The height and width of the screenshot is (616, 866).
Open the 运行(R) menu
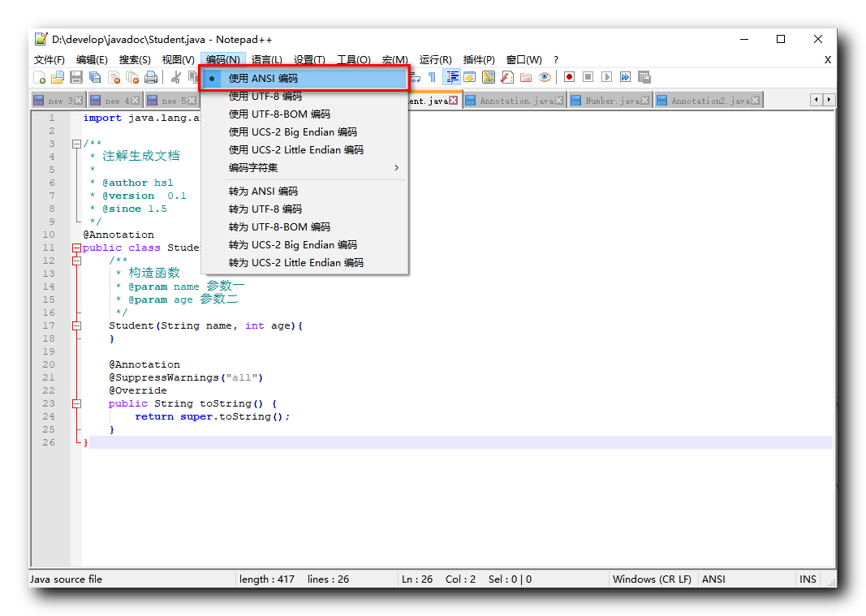pyautogui.click(x=435, y=60)
